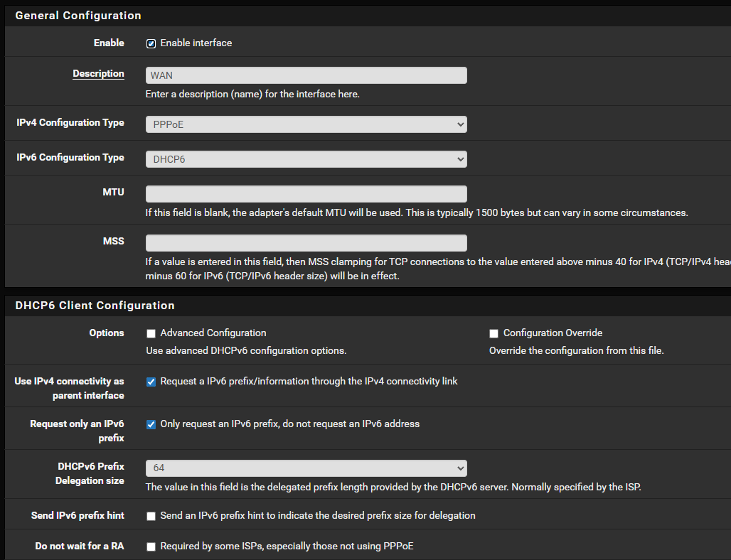This screenshot has width=731, height=560.
Task: Click the IPv6 Configuration Type label
Action: [x=70, y=158]
